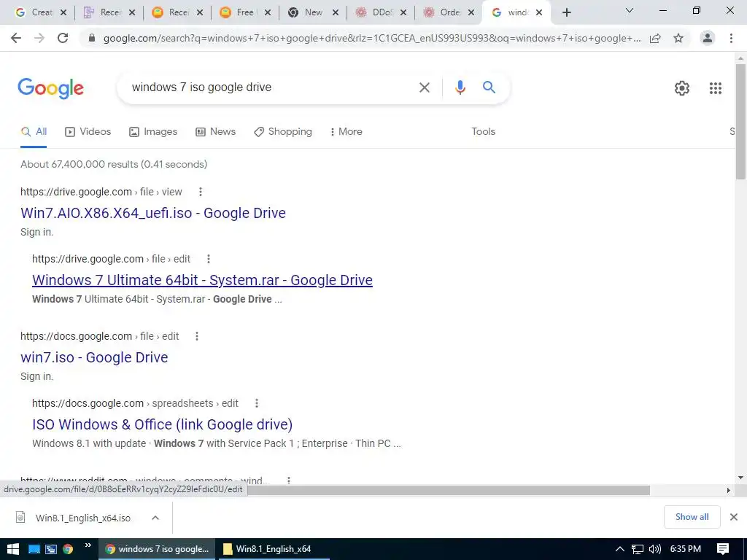747x560 pixels.
Task: Expand the More search filters
Action: coord(347,132)
